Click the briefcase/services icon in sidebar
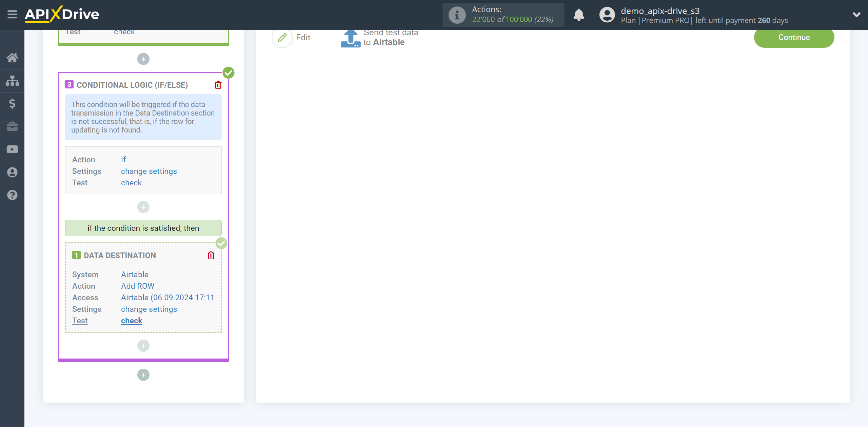Viewport: 868px width, 427px height. coord(13,126)
